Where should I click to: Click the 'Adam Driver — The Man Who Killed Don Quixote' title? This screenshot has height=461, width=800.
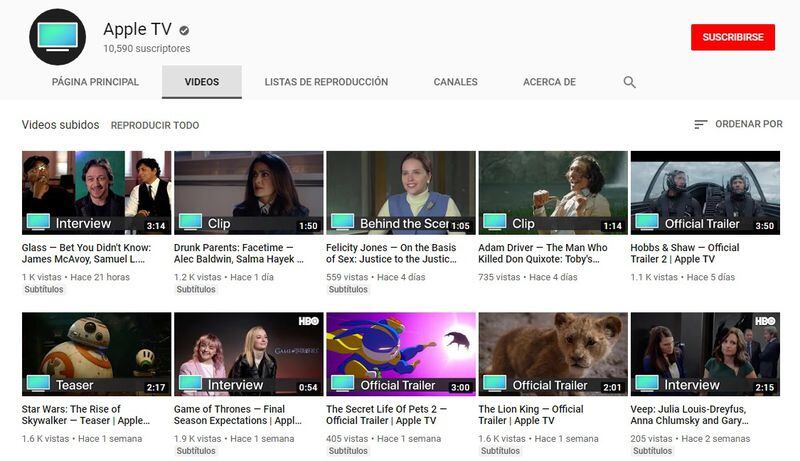543,253
